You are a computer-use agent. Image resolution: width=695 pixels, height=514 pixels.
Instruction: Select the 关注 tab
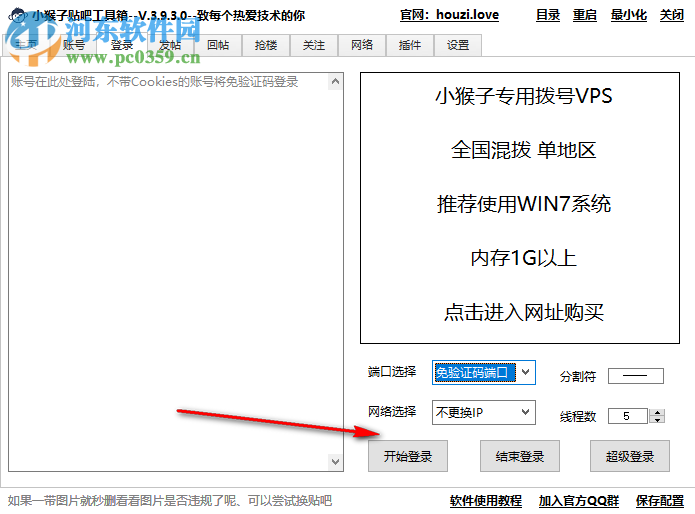314,45
